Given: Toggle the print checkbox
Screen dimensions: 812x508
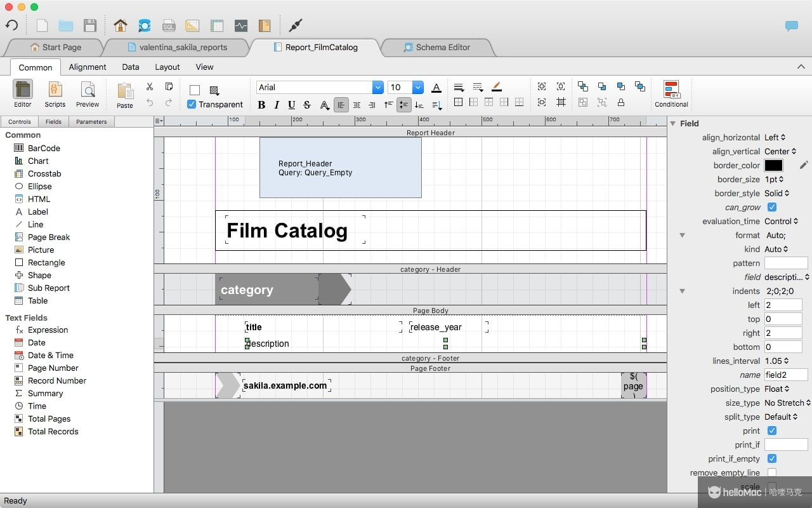Looking at the screenshot, I should [x=772, y=431].
